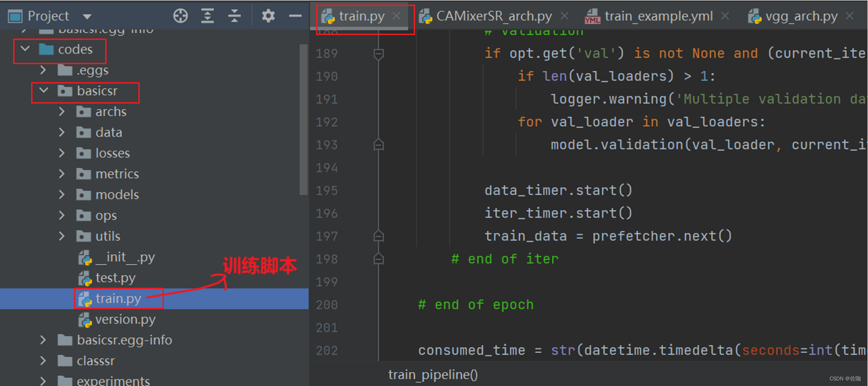The image size is (868, 386).
Task: Hide the Project tool window
Action: tap(295, 16)
